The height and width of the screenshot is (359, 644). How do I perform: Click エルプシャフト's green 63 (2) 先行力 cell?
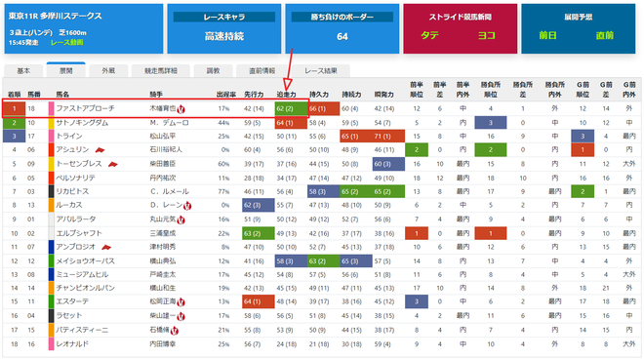point(259,233)
